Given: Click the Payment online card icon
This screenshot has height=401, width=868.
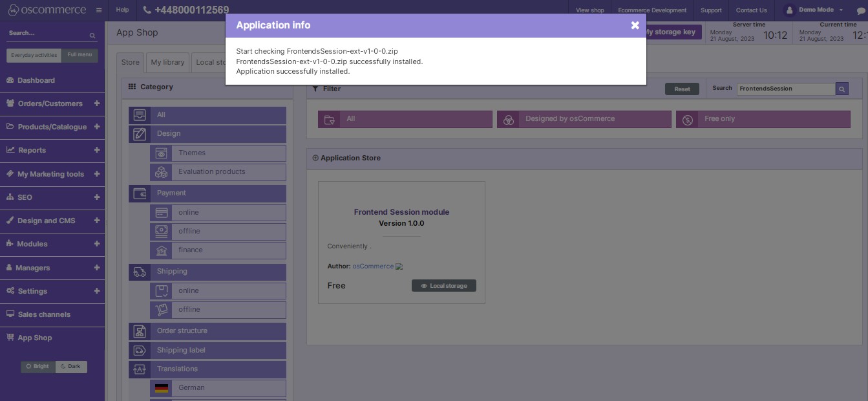Looking at the screenshot, I should tap(161, 213).
